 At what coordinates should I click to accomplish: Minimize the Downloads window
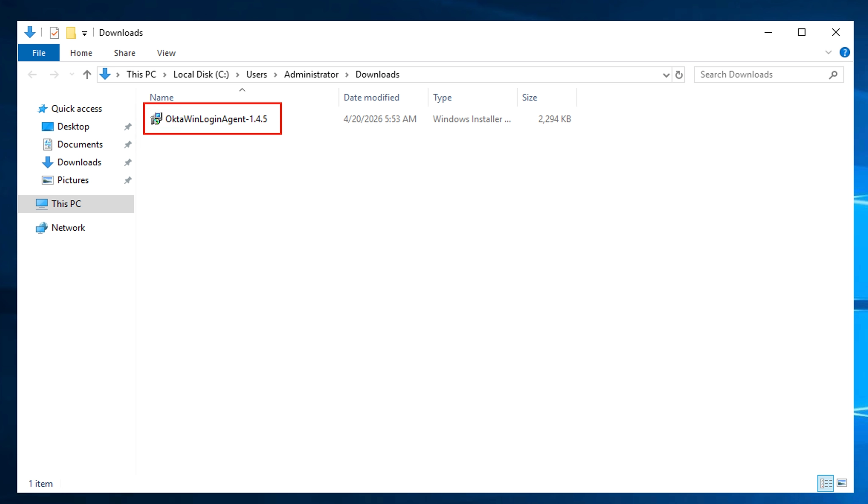768,32
